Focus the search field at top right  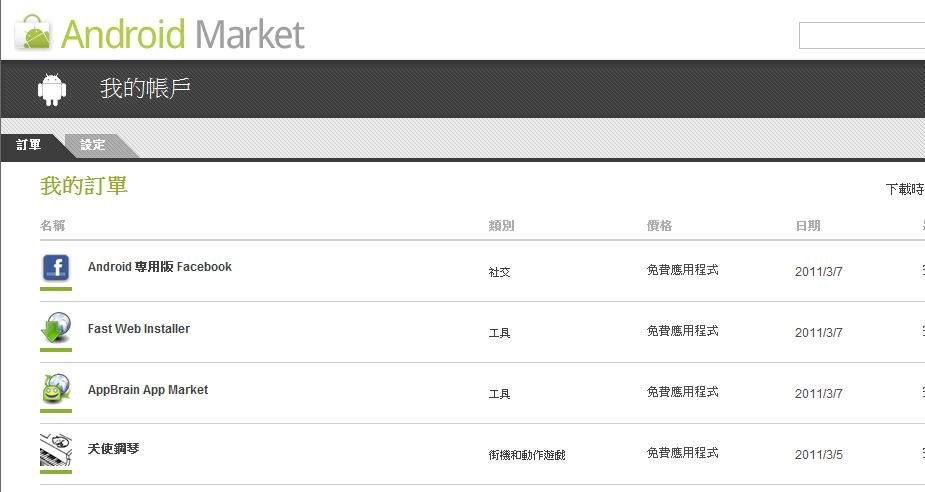click(x=862, y=35)
